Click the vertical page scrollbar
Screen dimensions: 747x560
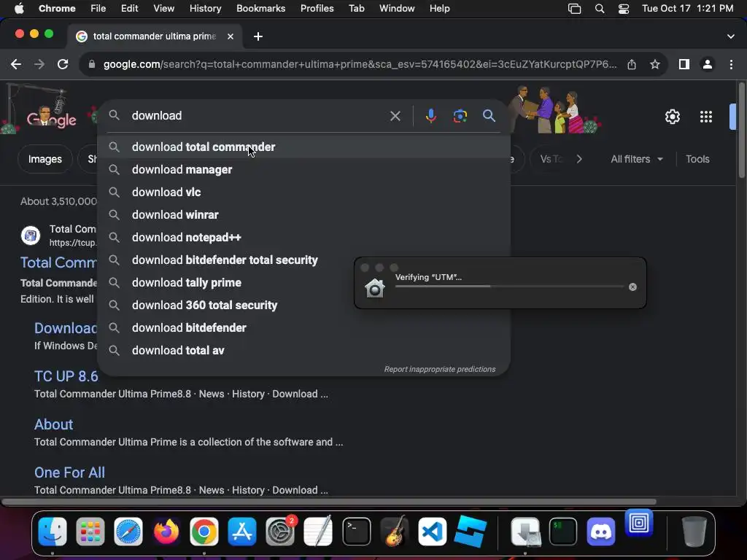[x=741, y=131]
